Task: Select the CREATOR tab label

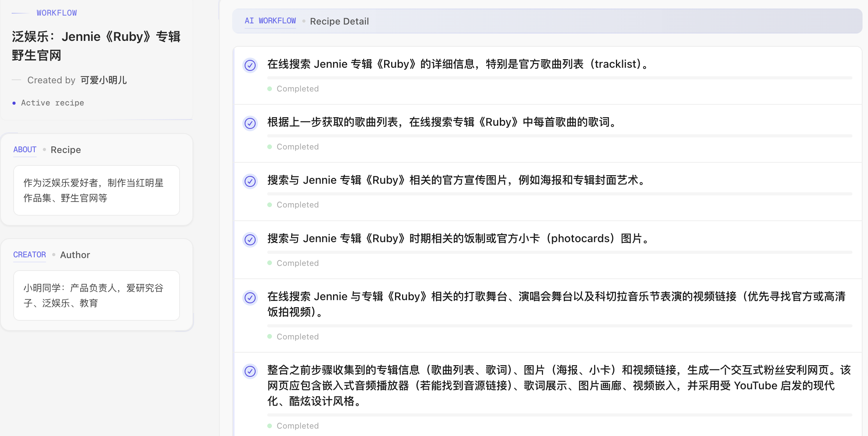Action: (x=30, y=255)
